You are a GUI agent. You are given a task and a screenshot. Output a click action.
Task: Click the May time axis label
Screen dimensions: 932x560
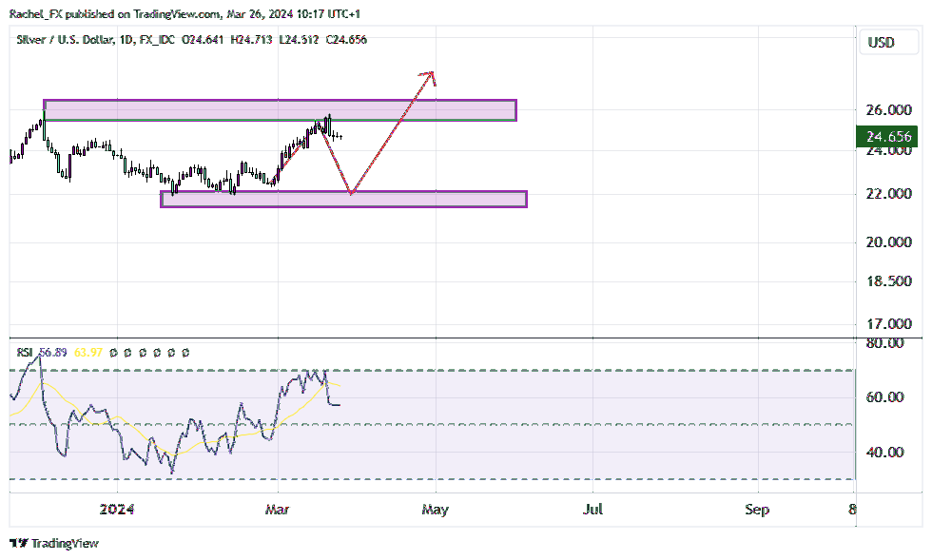[436, 510]
